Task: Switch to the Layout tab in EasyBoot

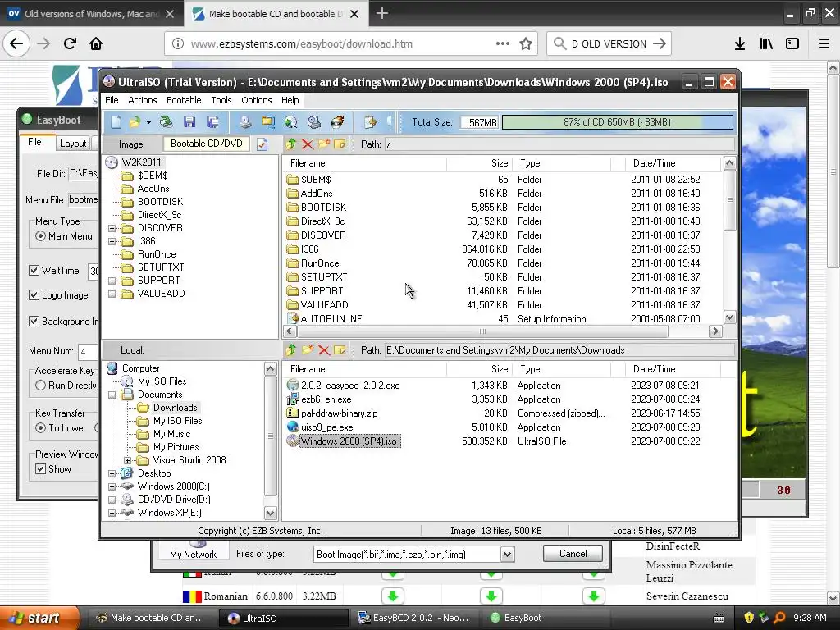Action: pos(73,143)
